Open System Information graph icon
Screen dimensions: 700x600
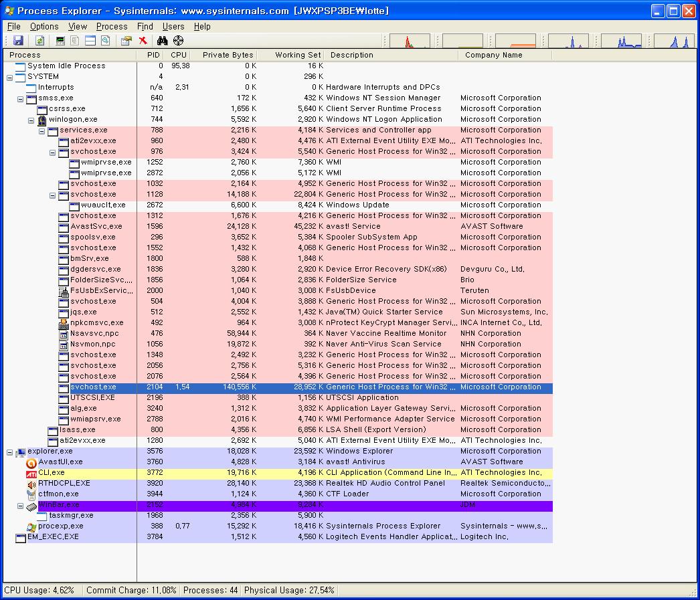tap(60, 41)
